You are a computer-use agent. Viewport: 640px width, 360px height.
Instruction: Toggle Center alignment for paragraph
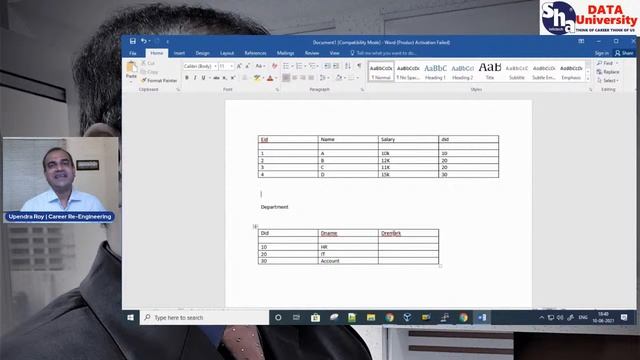(x=294, y=78)
